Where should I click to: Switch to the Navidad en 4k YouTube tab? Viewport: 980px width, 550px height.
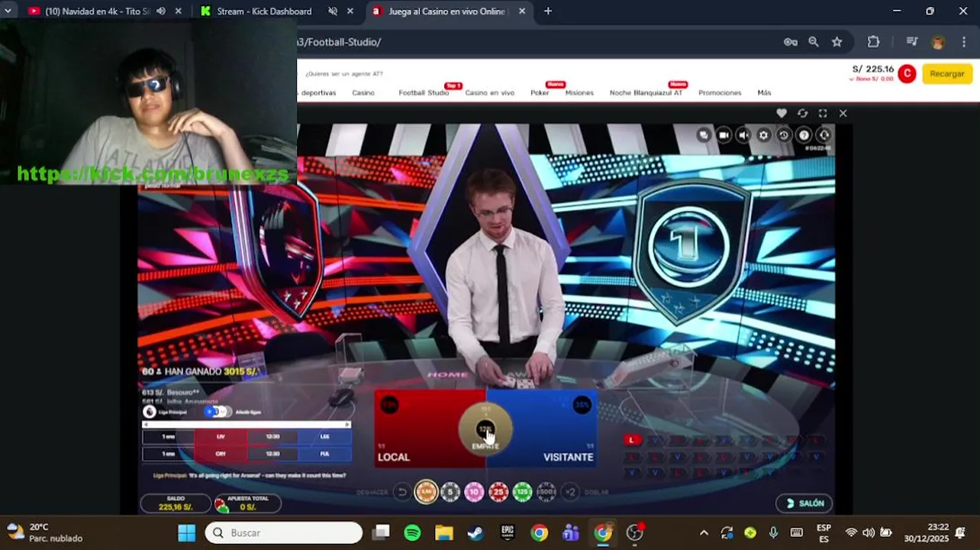click(x=98, y=11)
